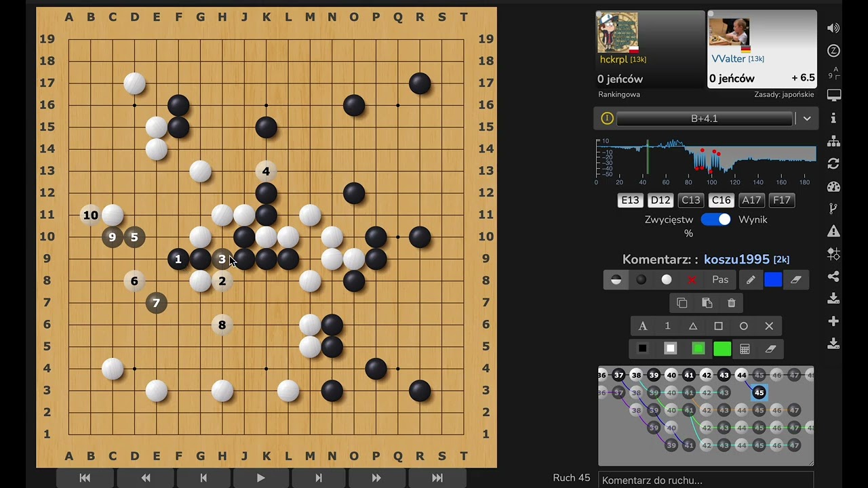Select the red X remove-stone tool
Image resolution: width=868 pixels, height=488 pixels.
[692, 280]
